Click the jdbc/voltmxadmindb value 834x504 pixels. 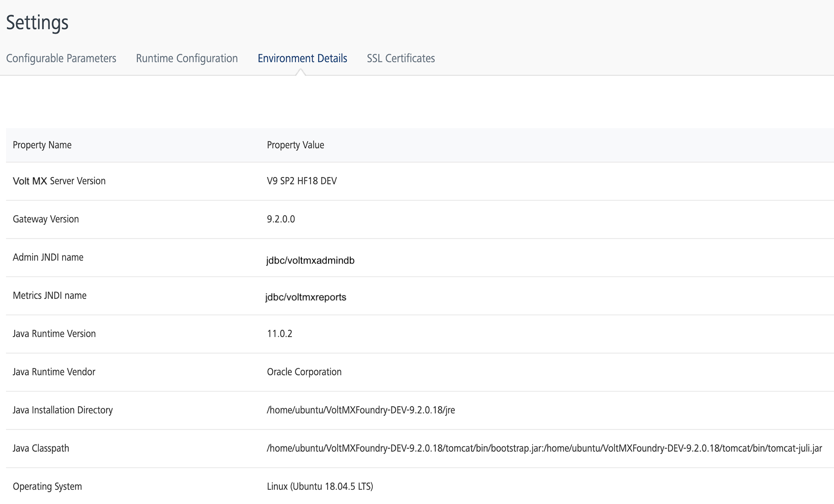310,260
